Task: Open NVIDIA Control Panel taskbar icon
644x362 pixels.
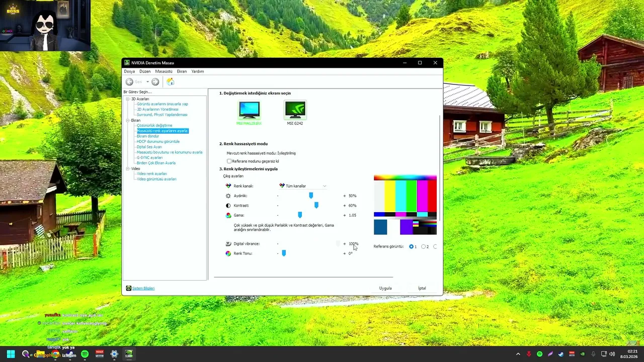Action: coord(129,354)
